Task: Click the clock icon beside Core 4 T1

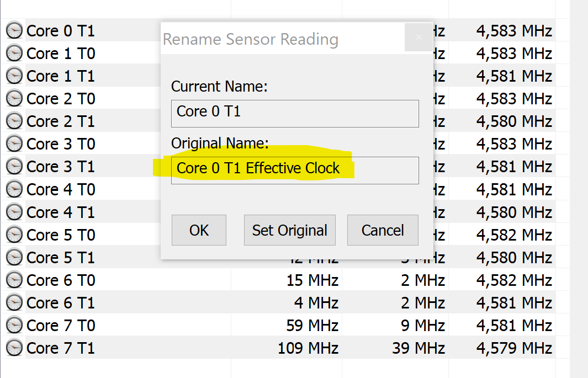Action: 14,212
